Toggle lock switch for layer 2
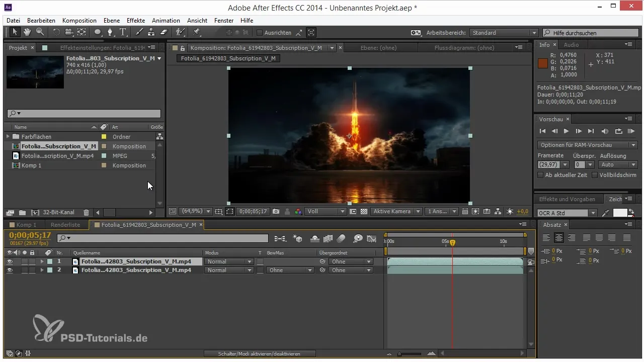Viewport: 644px width, 362px height. coord(32,270)
